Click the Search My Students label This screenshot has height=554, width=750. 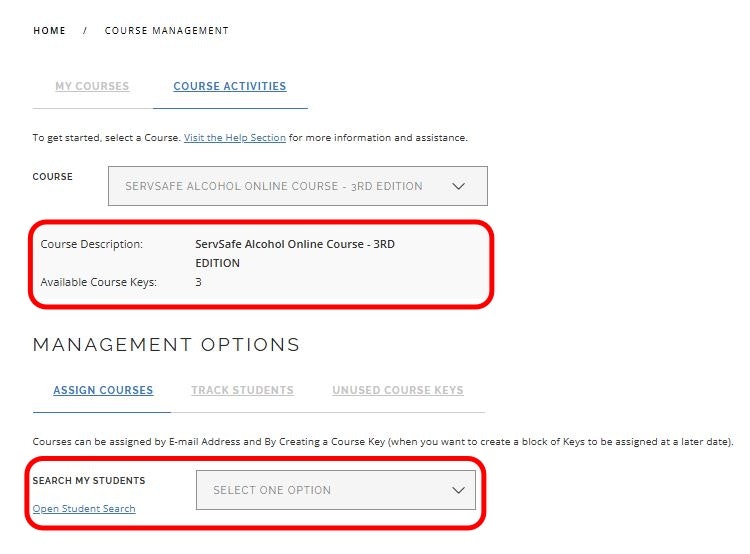89,481
